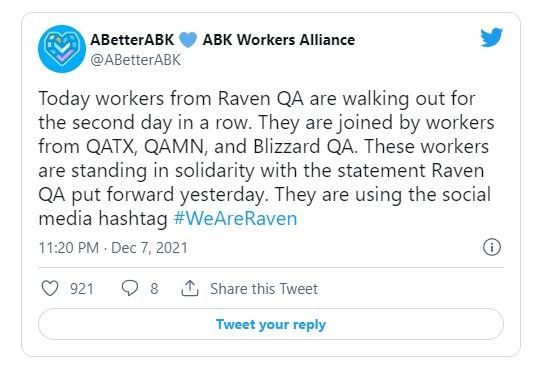Screen dimensions: 536x380
Task: Click the words Blizzard QA in the tweet
Action: click(x=303, y=147)
